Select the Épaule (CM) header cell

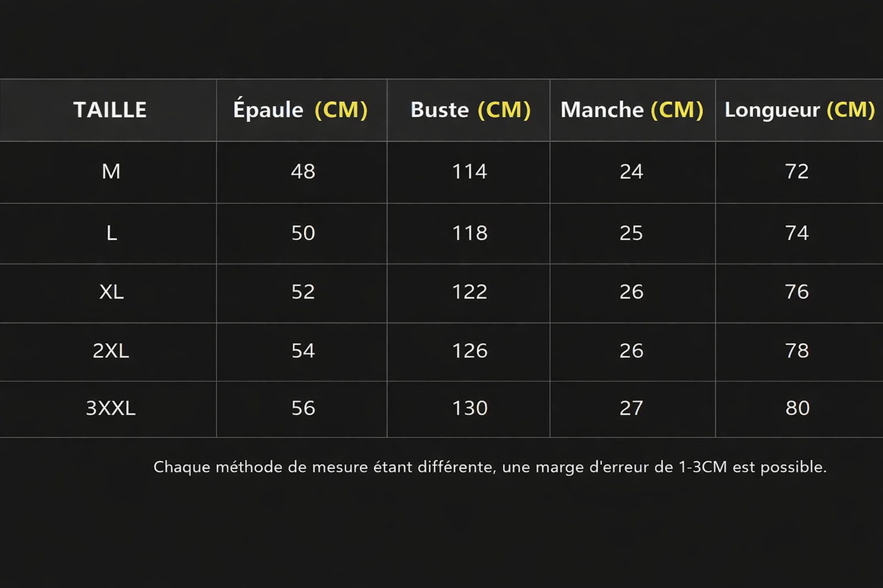pyautogui.click(x=301, y=110)
